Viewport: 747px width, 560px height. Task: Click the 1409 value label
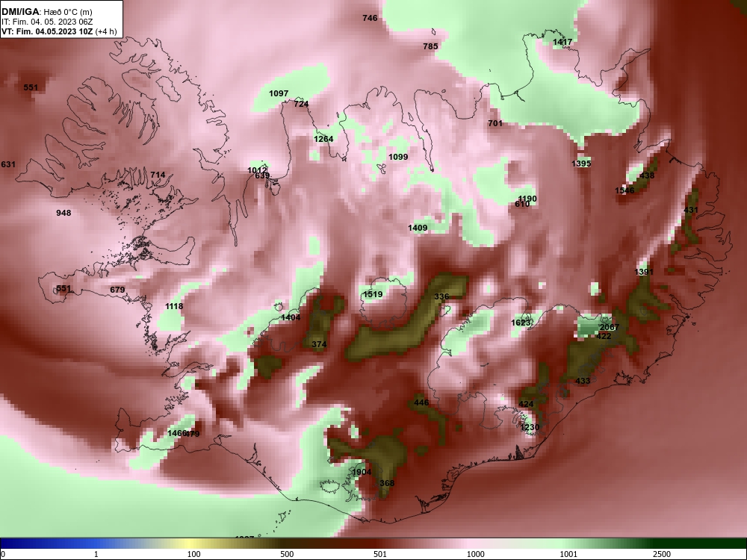point(418,228)
